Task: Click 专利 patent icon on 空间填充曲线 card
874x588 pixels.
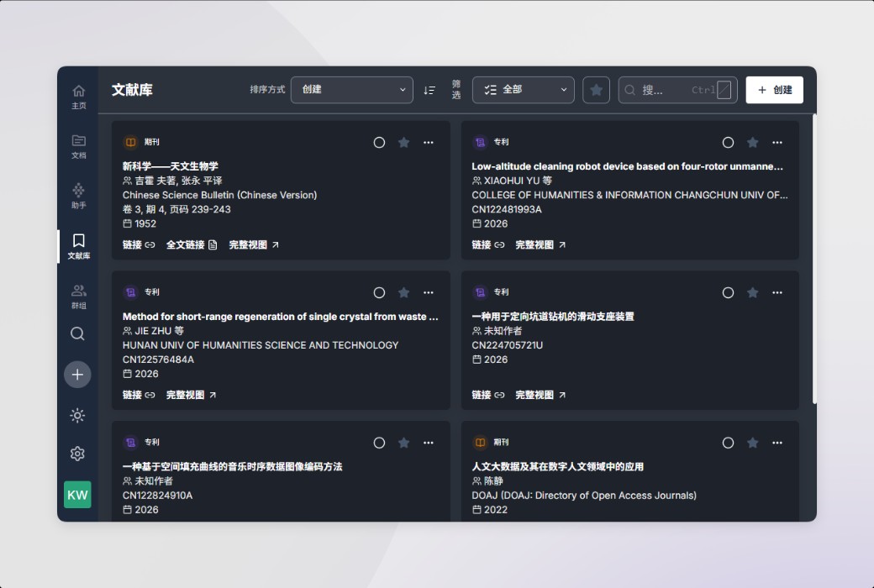Action: (130, 442)
